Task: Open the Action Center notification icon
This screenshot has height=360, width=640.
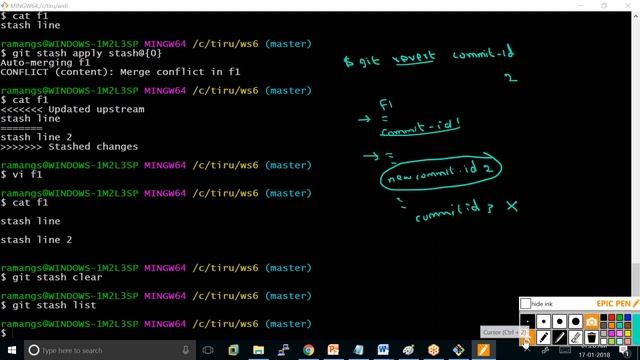Action: 624,350
